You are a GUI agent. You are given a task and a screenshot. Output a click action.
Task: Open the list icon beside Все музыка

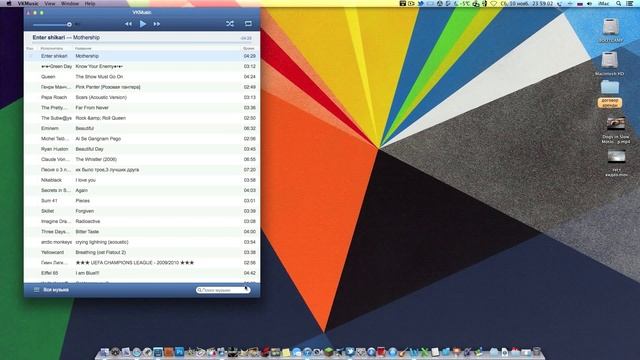36,290
